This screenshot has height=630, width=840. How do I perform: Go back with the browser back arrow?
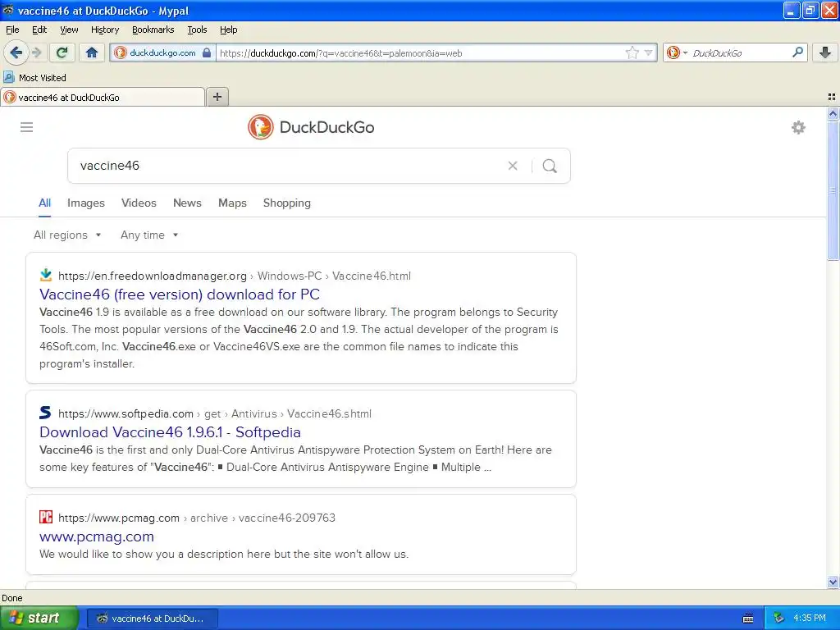tap(16, 52)
